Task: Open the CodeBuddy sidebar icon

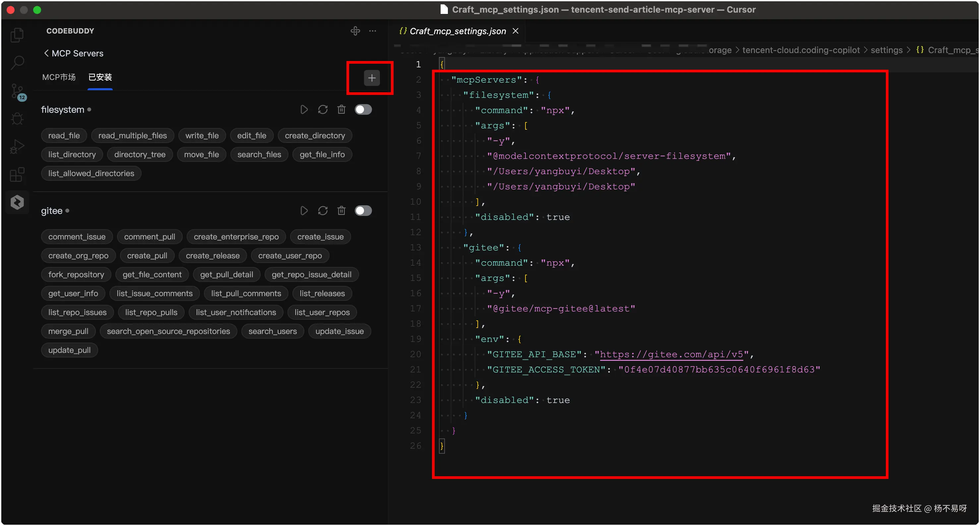Action: click(x=17, y=202)
